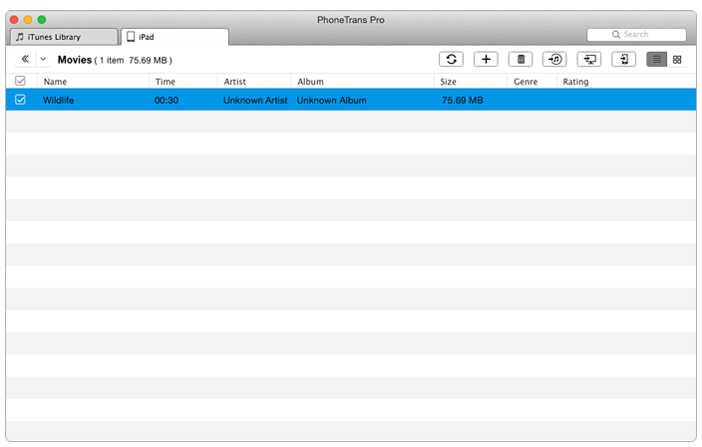
Task: Uncheck the Wildlife row checkbox
Action: [20, 99]
